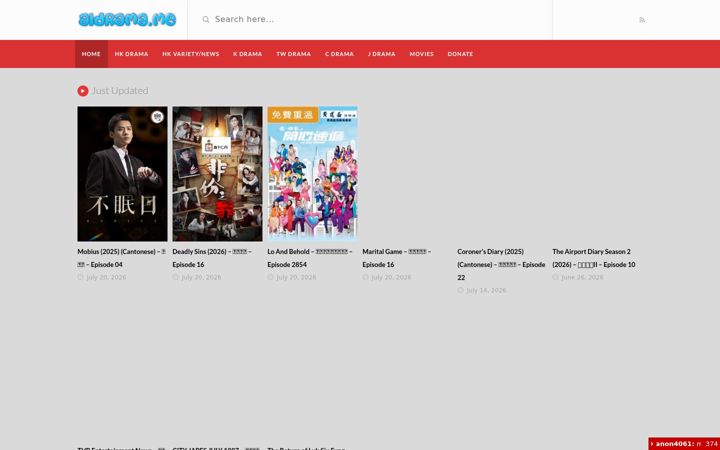Click the July 14, 2026 date
This screenshot has width=720, height=450.
(486, 290)
